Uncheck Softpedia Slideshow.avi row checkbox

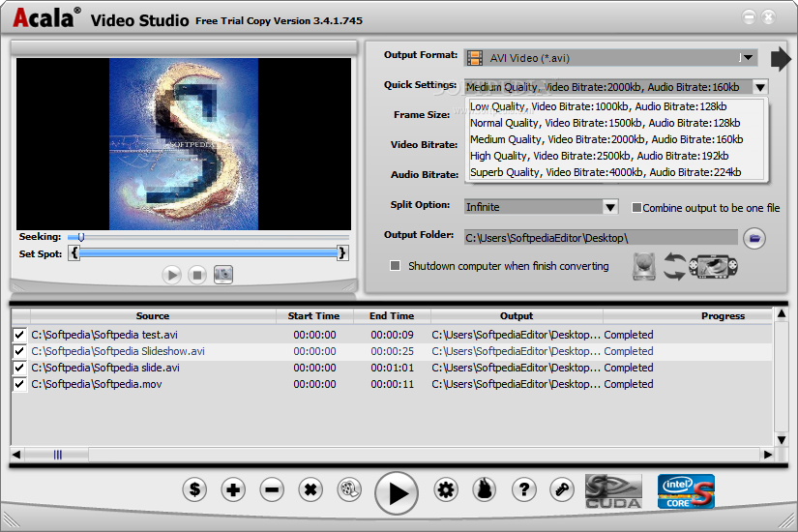pos(19,351)
